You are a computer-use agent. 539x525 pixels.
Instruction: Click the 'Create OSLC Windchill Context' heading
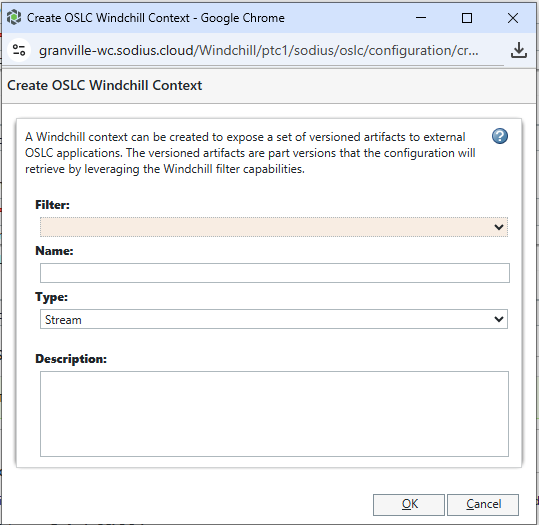coord(104,85)
